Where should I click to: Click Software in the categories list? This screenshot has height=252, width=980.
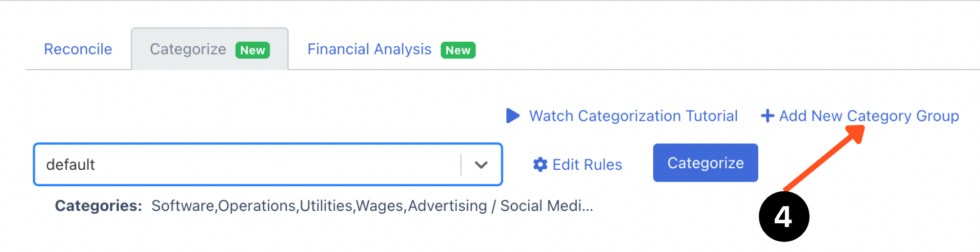183,206
